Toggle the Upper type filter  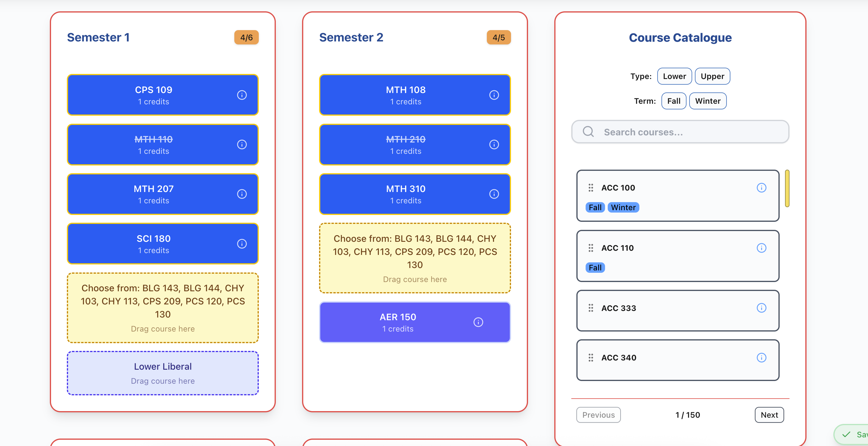pyautogui.click(x=712, y=76)
